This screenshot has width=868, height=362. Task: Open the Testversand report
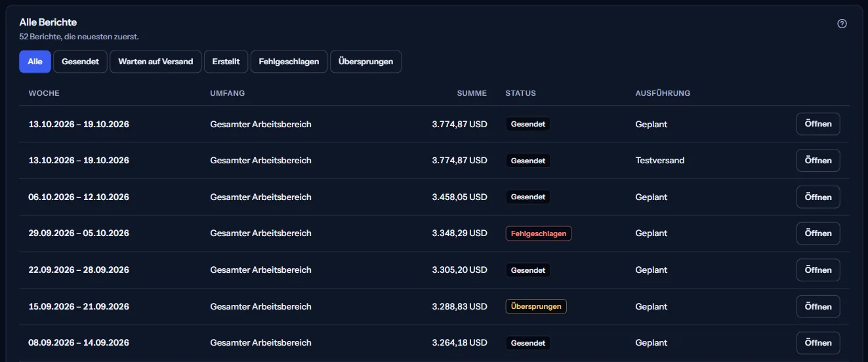pos(818,161)
